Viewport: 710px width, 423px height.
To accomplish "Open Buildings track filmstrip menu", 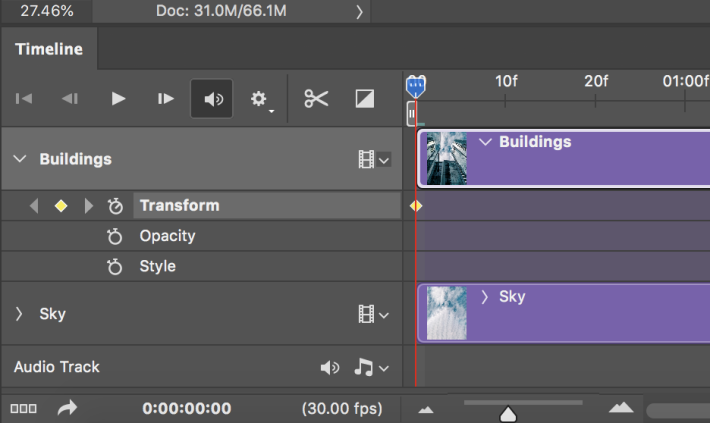I will click(x=374, y=159).
